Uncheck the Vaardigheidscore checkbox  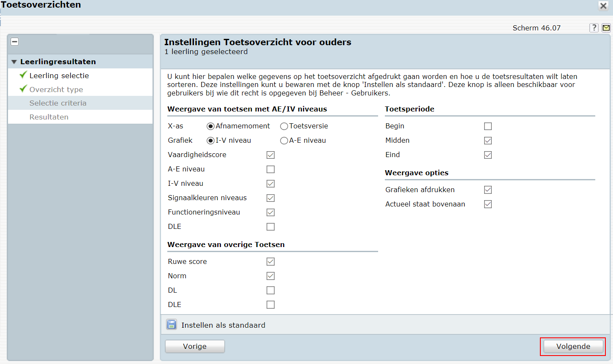[271, 155]
